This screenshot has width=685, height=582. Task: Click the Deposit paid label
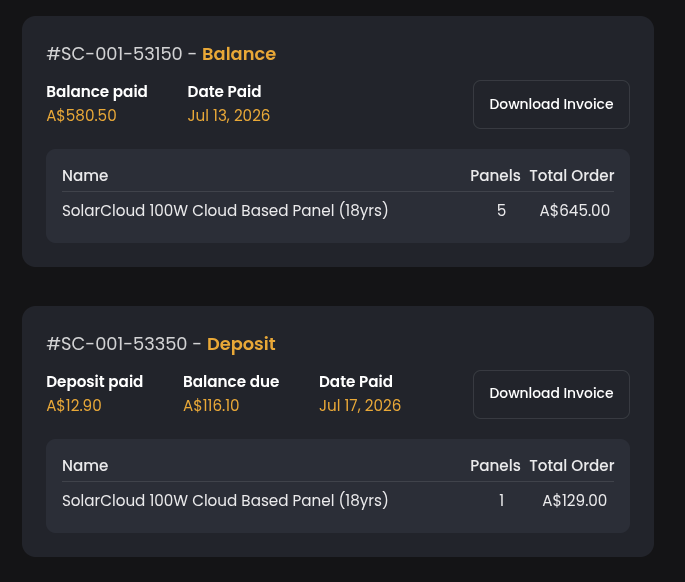tap(94, 382)
